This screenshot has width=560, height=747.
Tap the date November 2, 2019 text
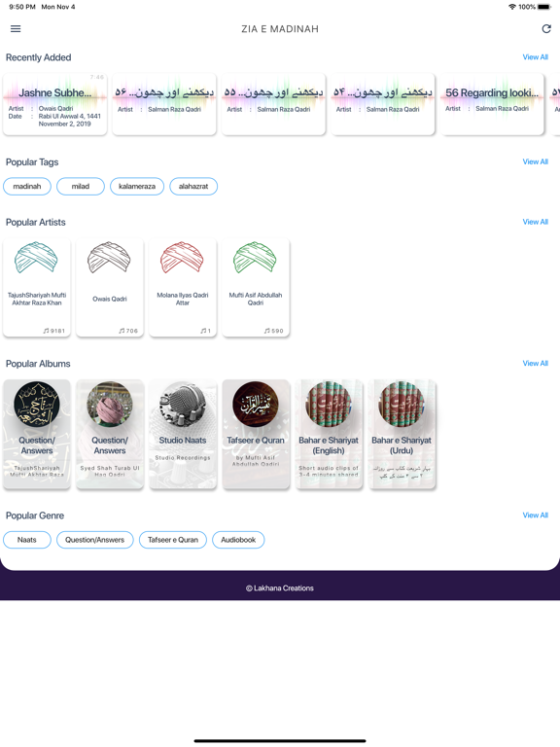65,124
